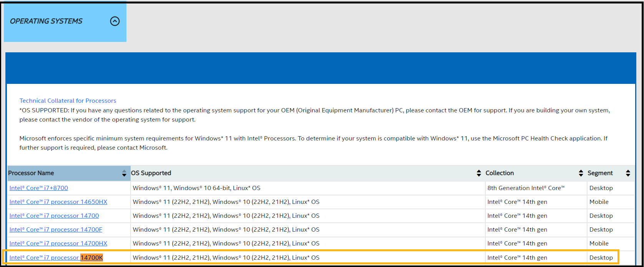The image size is (644, 267).
Task: Sort table by Processor Name arrows
Action: (124, 174)
